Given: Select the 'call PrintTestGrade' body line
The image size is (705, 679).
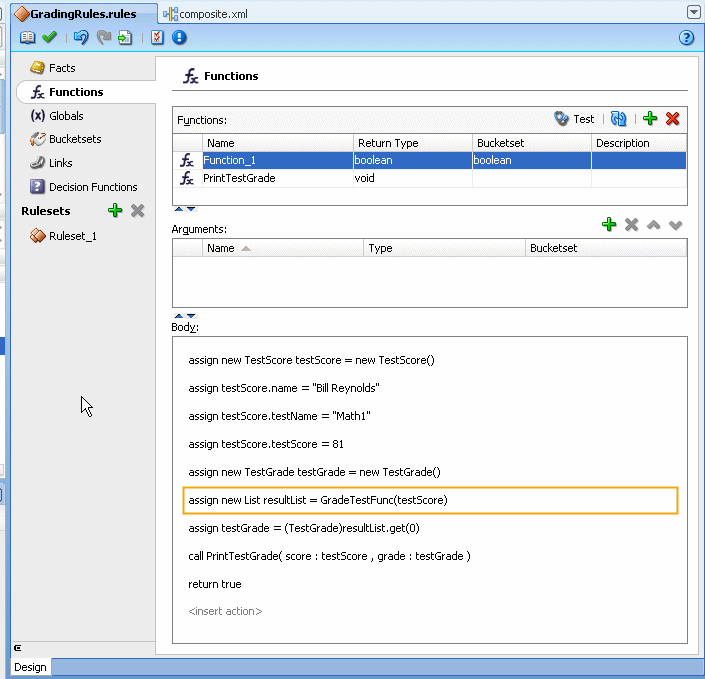Looking at the screenshot, I should click(x=329, y=556).
